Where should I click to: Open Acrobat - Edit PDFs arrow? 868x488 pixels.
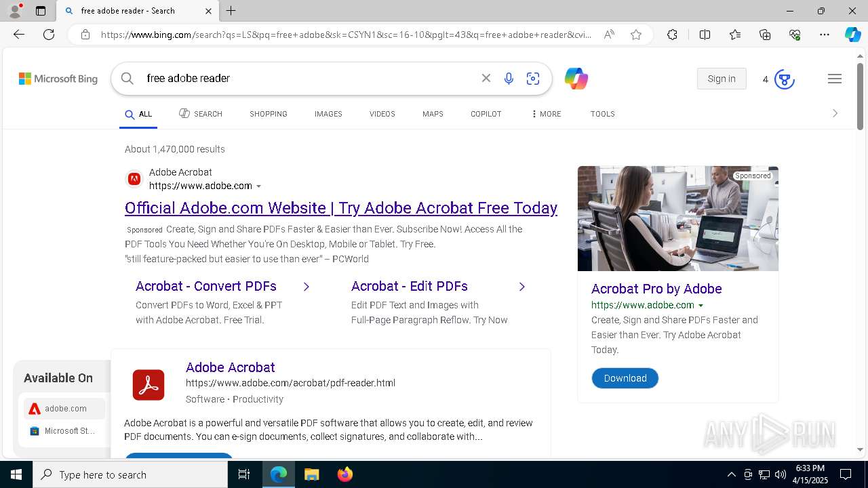click(x=522, y=287)
